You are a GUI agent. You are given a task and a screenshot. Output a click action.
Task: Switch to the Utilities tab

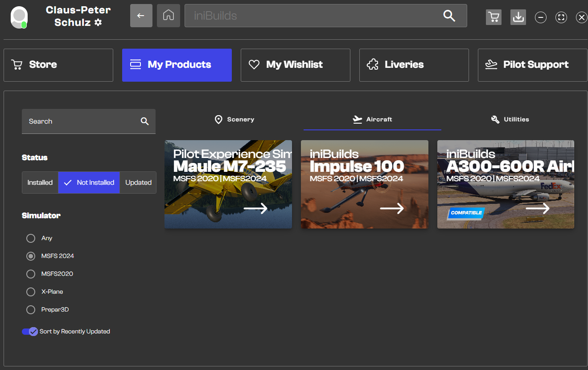(x=510, y=120)
